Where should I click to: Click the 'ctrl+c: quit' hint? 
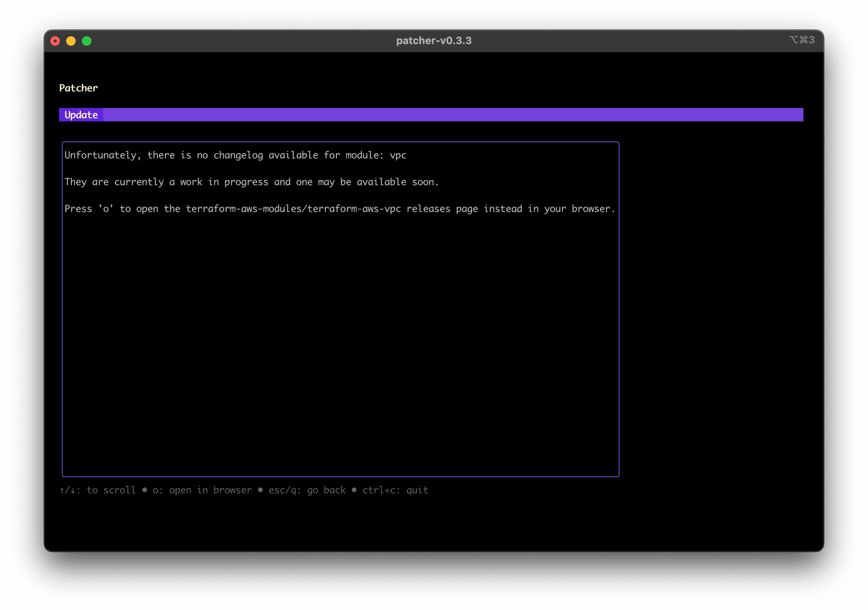pyautogui.click(x=395, y=490)
